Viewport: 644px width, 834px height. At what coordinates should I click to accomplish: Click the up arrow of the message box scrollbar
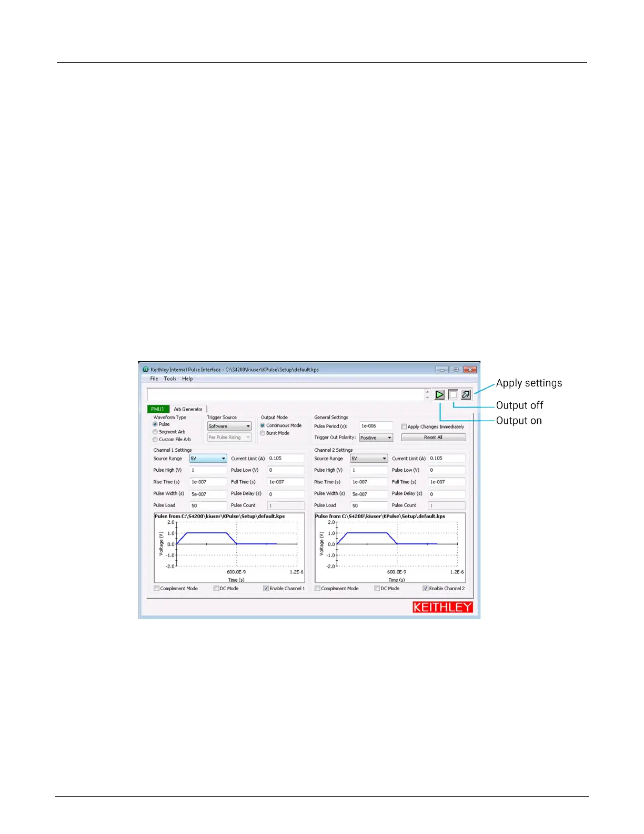click(427, 392)
